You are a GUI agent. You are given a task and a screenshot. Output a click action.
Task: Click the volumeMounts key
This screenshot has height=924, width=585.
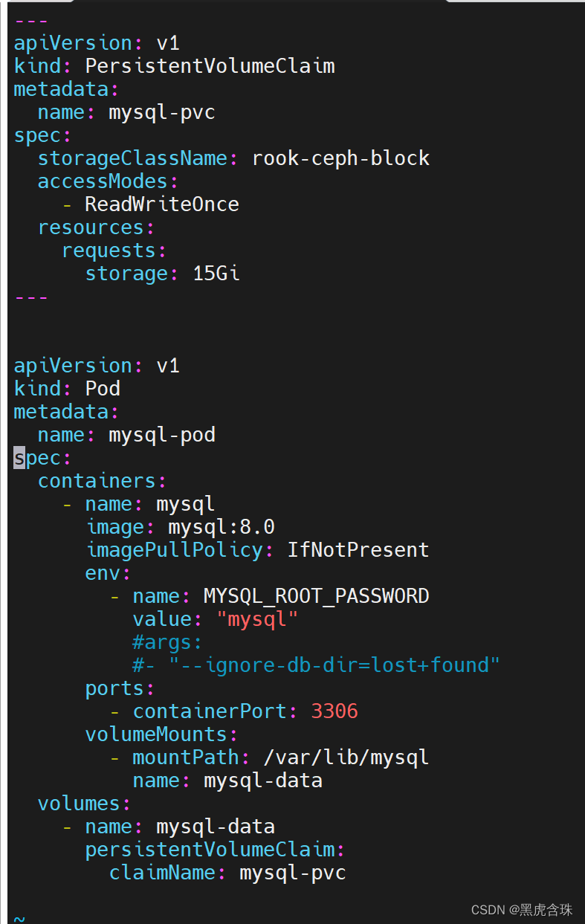tap(156, 734)
